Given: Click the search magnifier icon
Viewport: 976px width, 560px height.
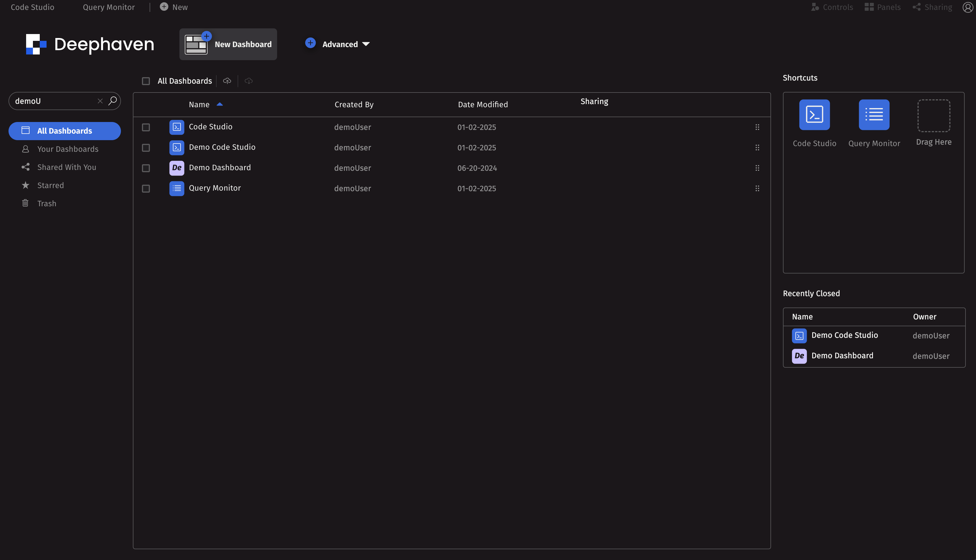Looking at the screenshot, I should point(112,101).
